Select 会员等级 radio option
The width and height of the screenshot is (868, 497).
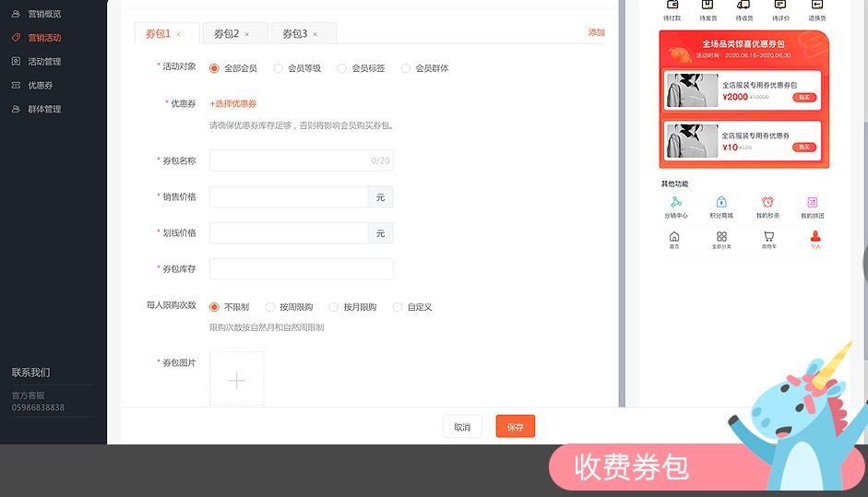(279, 68)
